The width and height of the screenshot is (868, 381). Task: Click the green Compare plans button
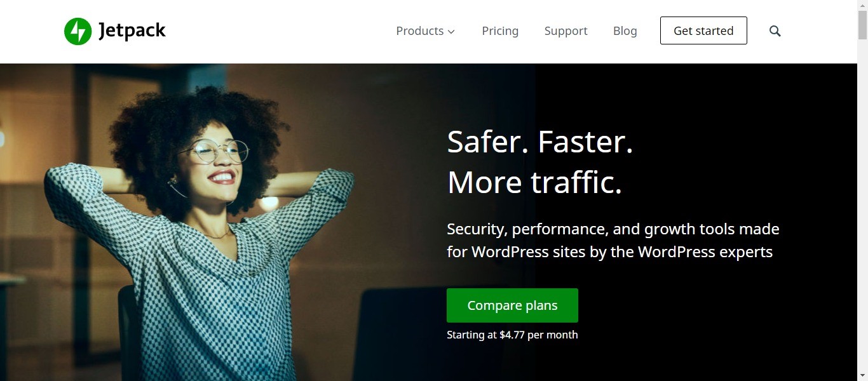[512, 305]
